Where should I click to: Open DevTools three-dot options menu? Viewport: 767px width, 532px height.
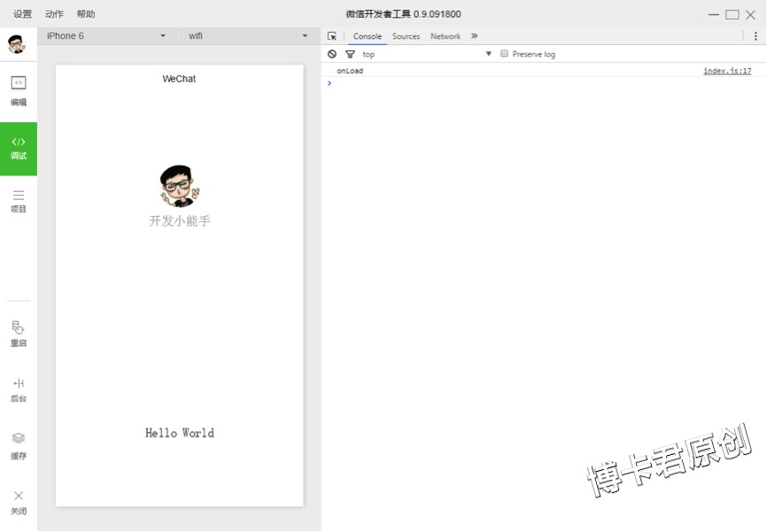[x=755, y=36]
